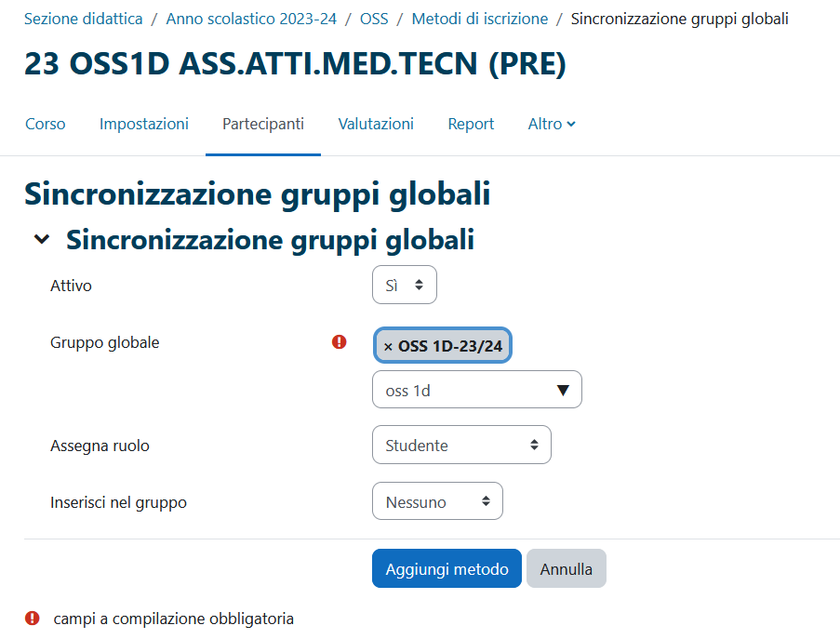Go to the Partecipanti tab
Viewport: 840px width, 639px height.
point(263,124)
